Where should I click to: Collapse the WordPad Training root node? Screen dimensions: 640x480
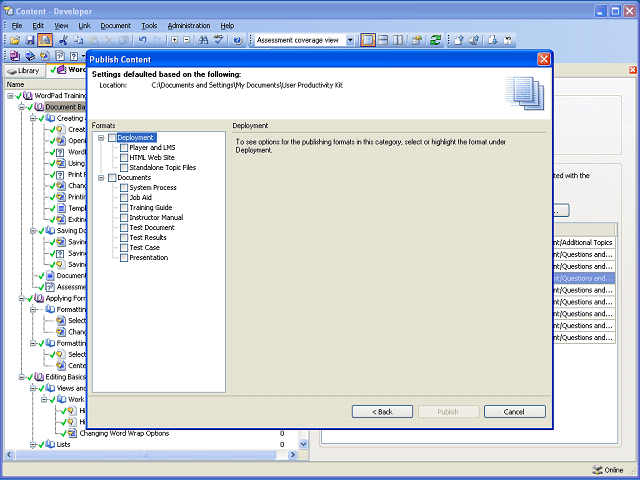tap(10, 96)
